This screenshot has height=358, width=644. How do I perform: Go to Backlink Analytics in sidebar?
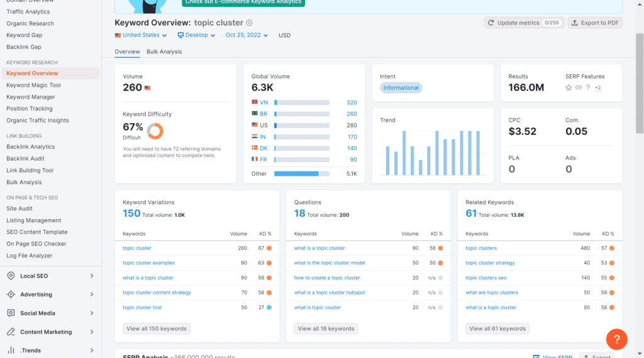pyautogui.click(x=30, y=147)
